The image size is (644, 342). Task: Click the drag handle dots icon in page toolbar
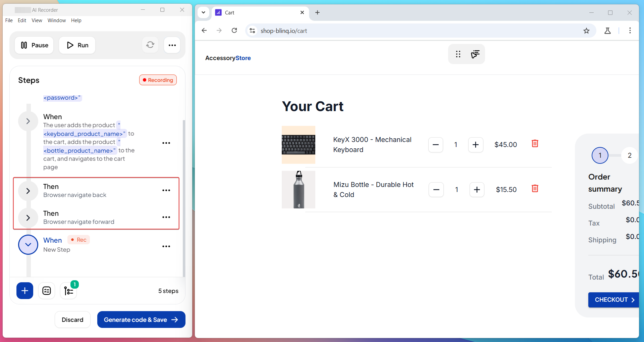click(x=458, y=54)
